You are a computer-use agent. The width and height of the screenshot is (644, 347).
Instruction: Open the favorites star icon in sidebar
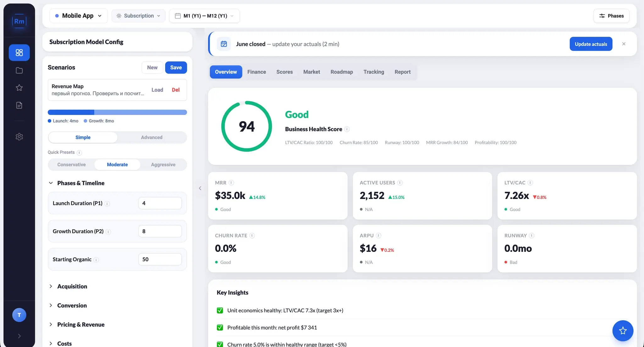tap(19, 88)
